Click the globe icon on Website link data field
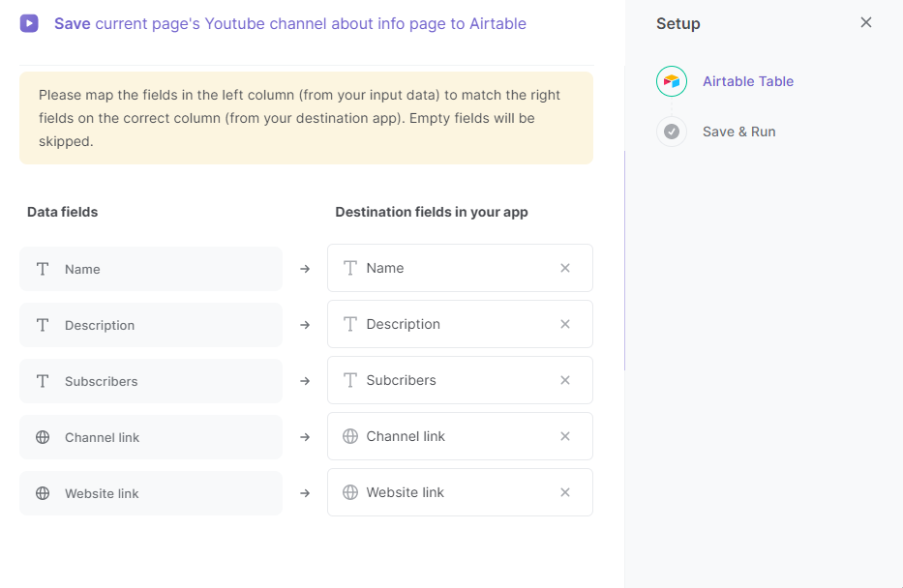The image size is (903, 588). [x=43, y=493]
